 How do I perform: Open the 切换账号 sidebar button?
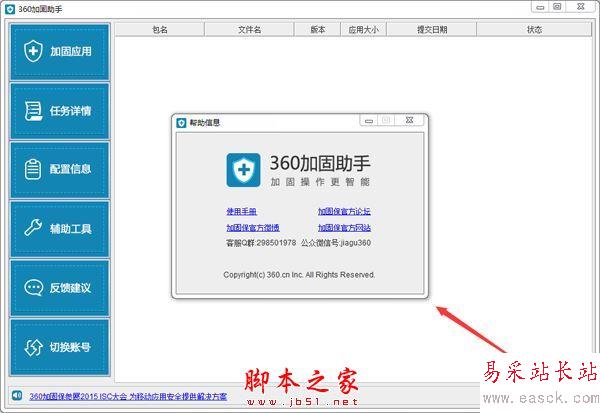click(60, 347)
